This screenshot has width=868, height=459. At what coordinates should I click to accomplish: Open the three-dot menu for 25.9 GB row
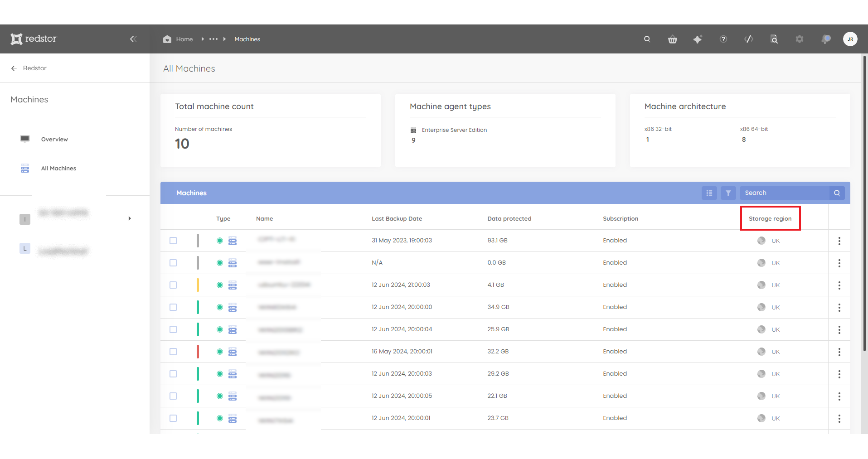839,330
